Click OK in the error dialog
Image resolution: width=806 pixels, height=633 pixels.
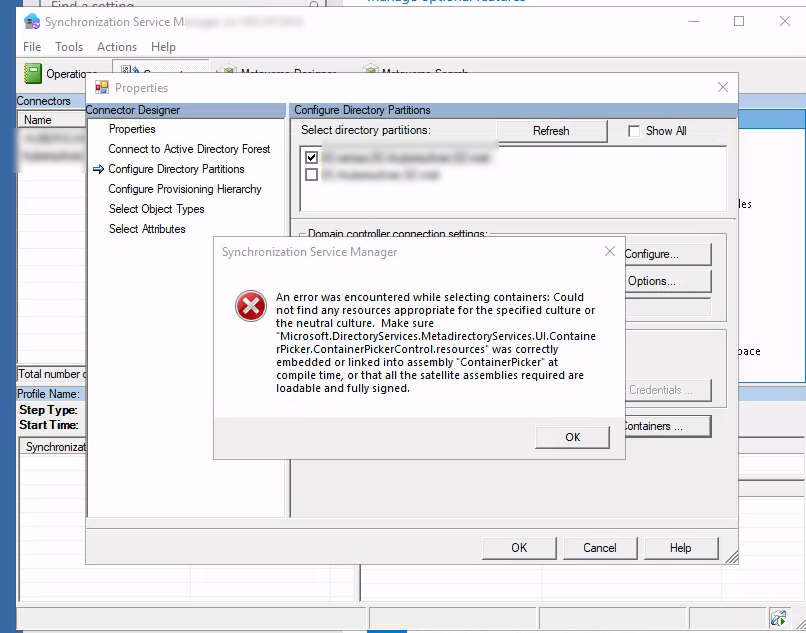pyautogui.click(x=572, y=437)
